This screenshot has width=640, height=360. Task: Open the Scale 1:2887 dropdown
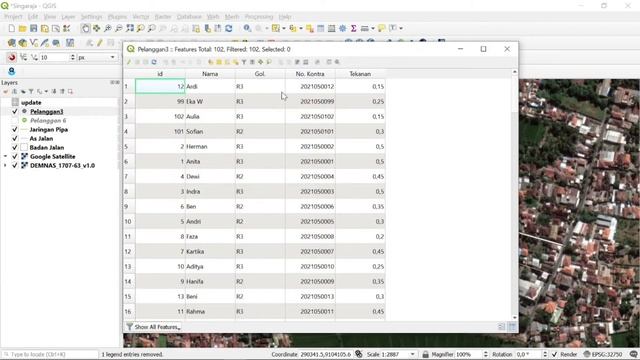[x=412, y=354]
